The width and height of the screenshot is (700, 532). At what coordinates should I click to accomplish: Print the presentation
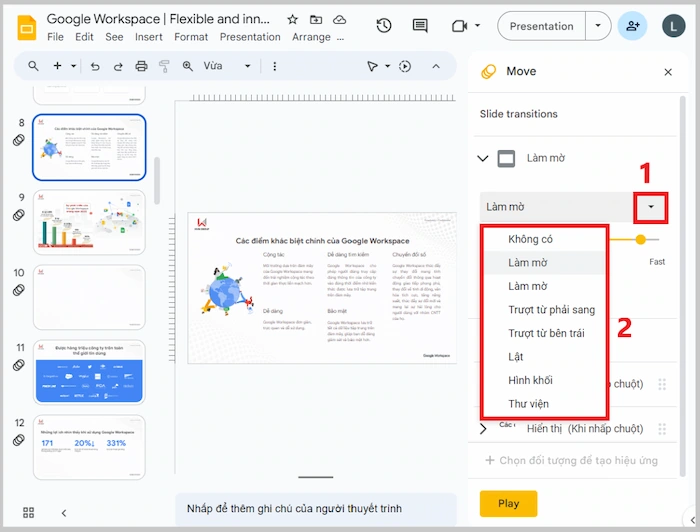point(141,66)
